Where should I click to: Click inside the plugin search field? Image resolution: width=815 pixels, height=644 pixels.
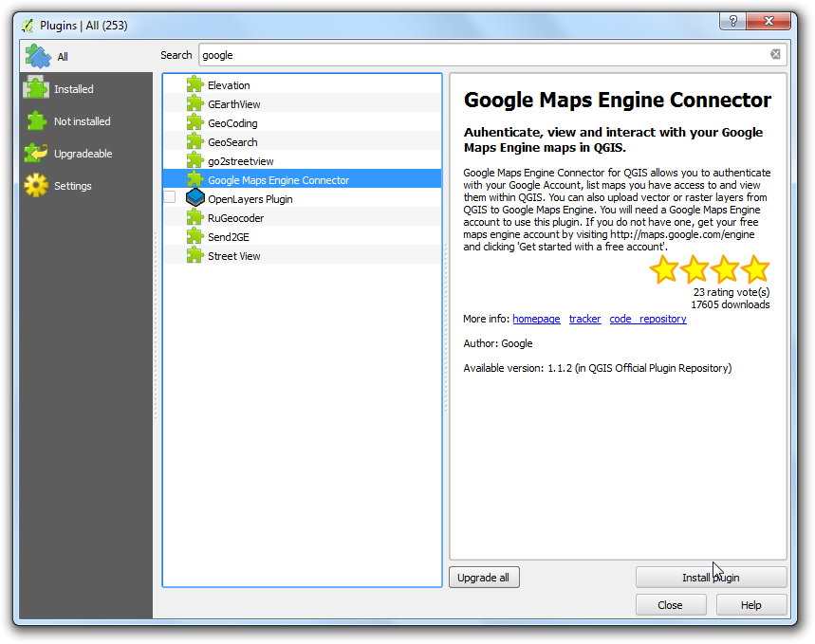click(x=484, y=55)
